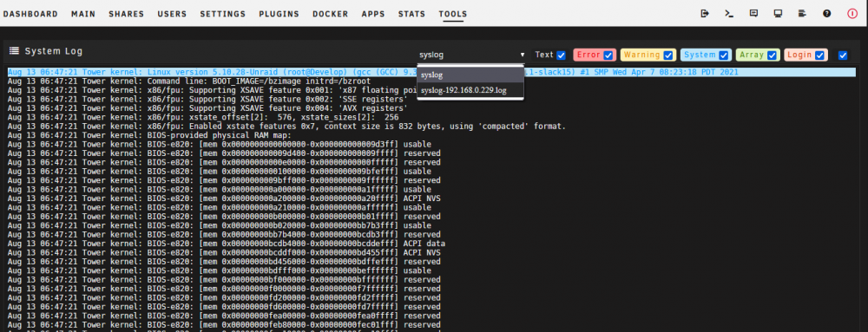
Task: Open the Users tab
Action: click(172, 15)
